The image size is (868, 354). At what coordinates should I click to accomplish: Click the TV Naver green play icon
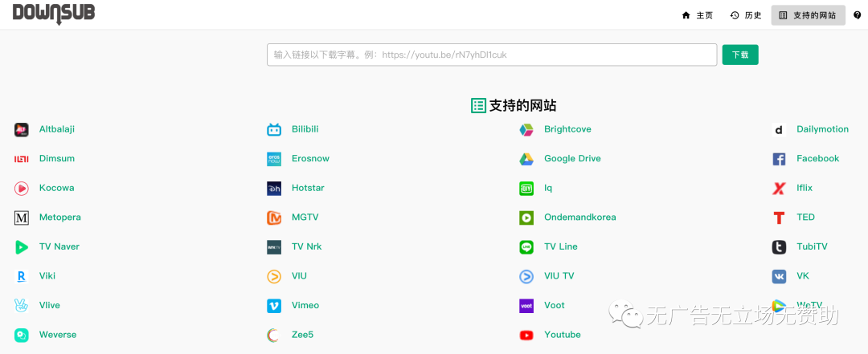coord(21,246)
